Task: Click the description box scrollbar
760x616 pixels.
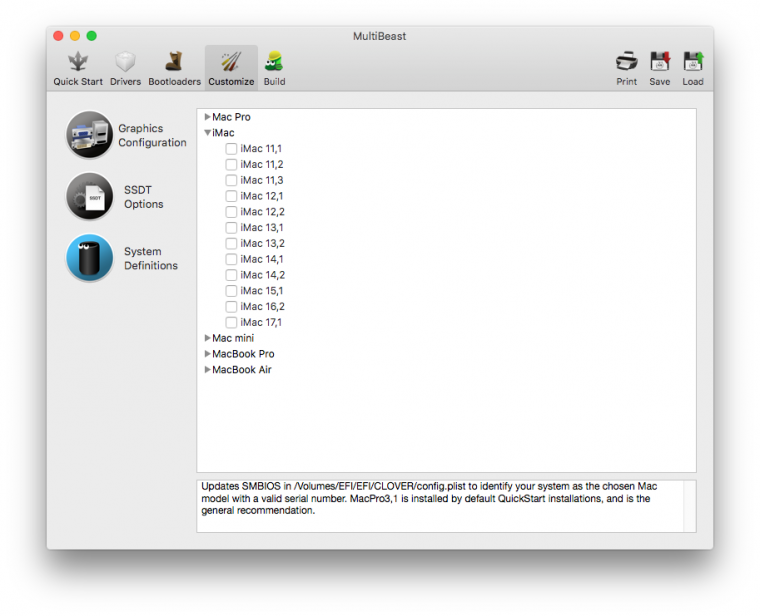Action: click(690, 506)
